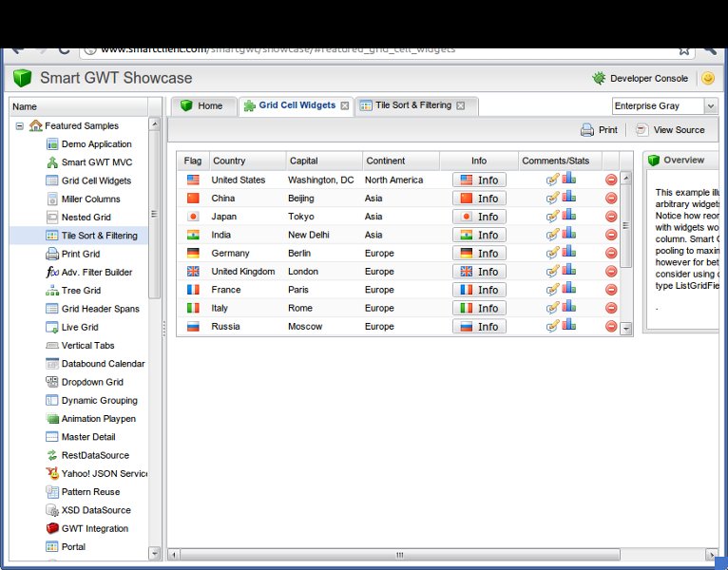Collapse the Featured Samples tree folder

point(20,125)
